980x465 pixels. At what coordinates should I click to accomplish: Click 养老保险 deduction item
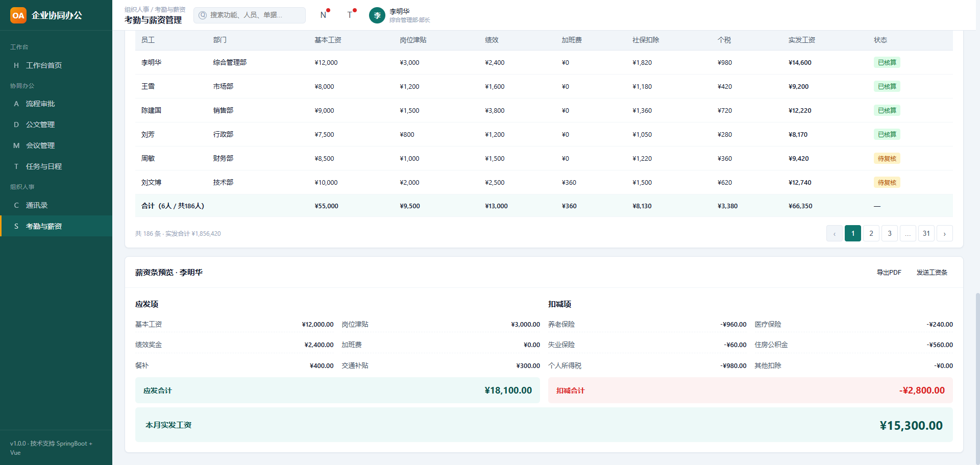point(647,324)
